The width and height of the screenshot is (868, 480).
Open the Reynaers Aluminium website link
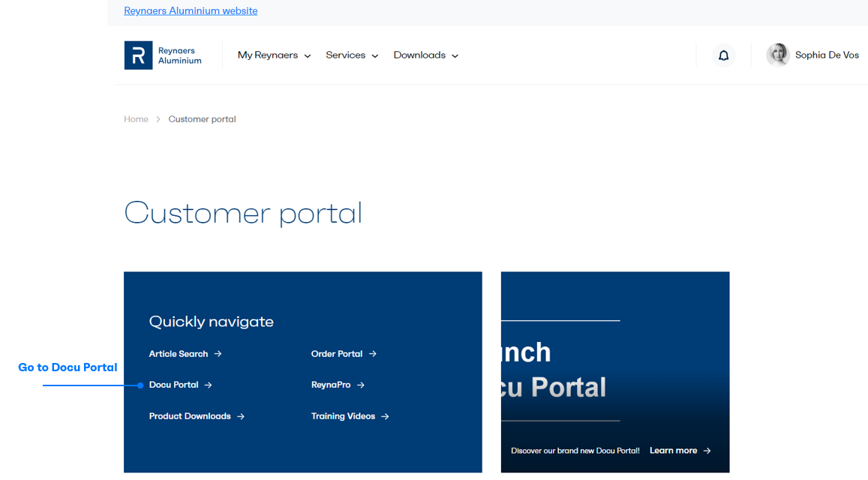[x=191, y=10]
